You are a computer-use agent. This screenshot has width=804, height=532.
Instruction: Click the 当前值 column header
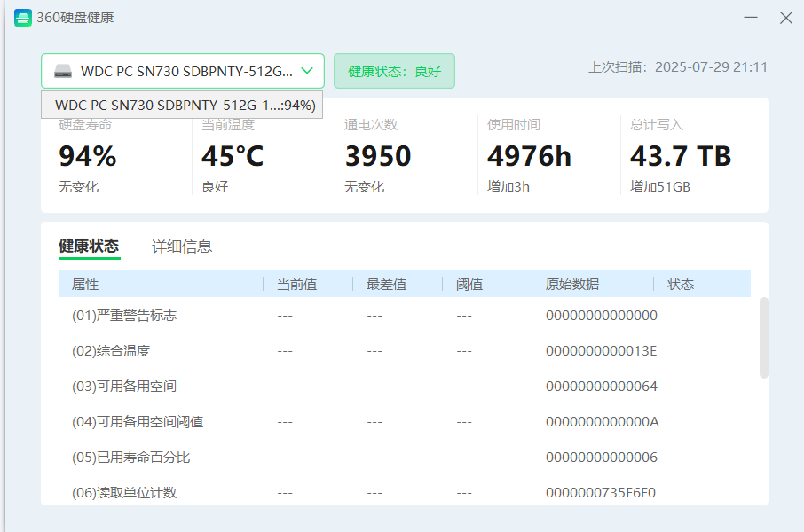pos(296,285)
